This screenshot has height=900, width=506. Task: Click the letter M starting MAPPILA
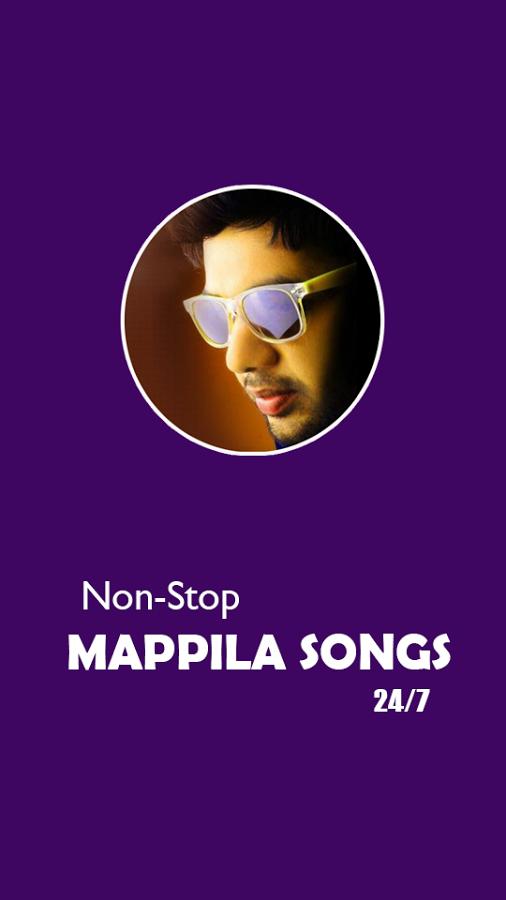click(86, 653)
